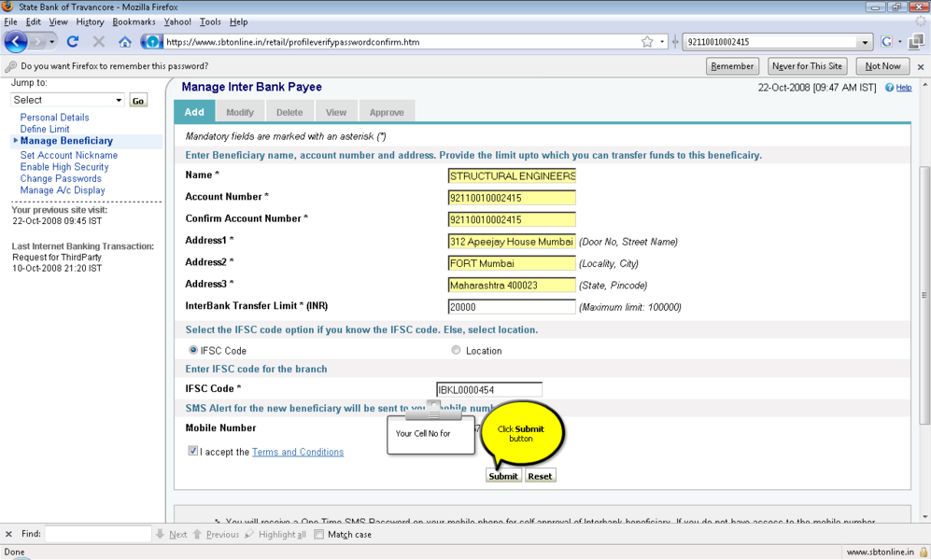Viewport: 931px width, 560px height.
Task: Bookmark this page with the star icon
Action: click(647, 42)
